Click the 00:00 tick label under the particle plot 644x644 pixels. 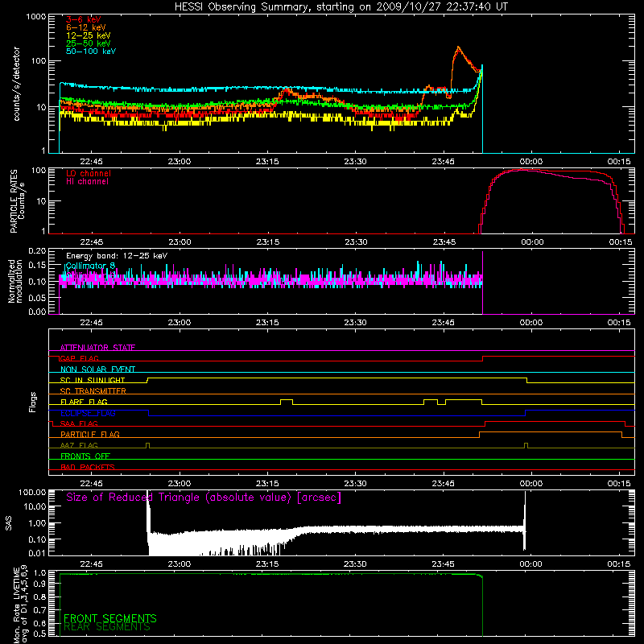coord(532,242)
